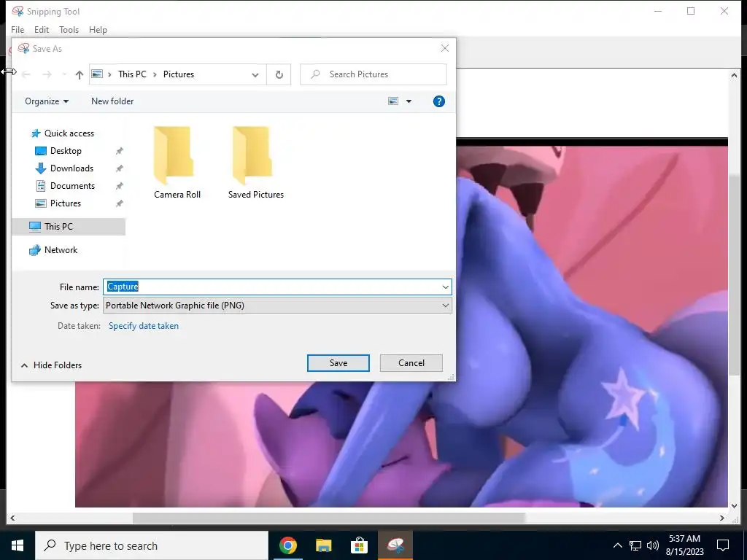
Task: Go to Desktop in the navigation pane
Action: (x=66, y=151)
